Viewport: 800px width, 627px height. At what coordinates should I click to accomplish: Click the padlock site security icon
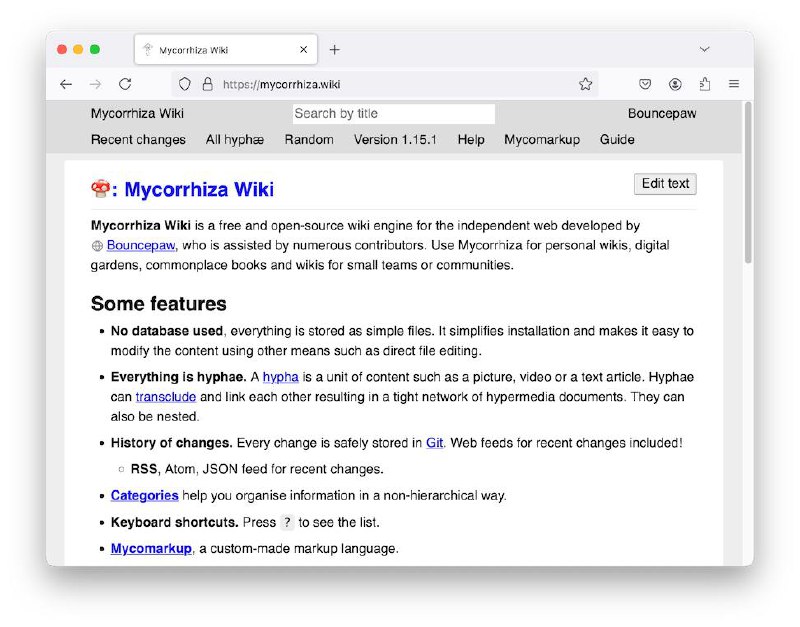[x=207, y=84]
